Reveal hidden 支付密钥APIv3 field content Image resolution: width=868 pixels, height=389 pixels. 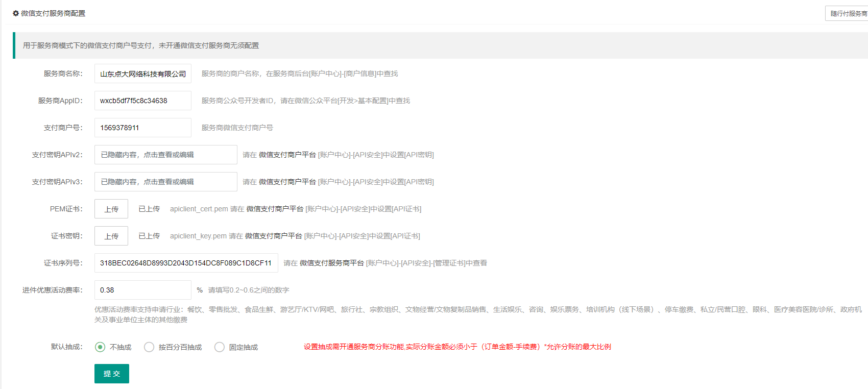coord(166,182)
